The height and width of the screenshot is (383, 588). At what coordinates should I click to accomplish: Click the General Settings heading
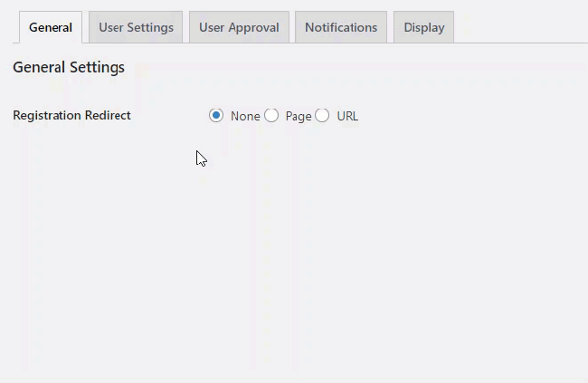[69, 67]
